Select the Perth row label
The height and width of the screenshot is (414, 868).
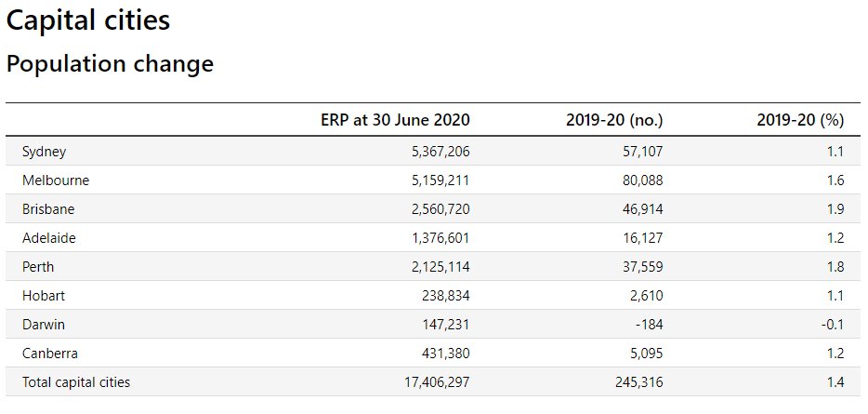[x=38, y=267]
